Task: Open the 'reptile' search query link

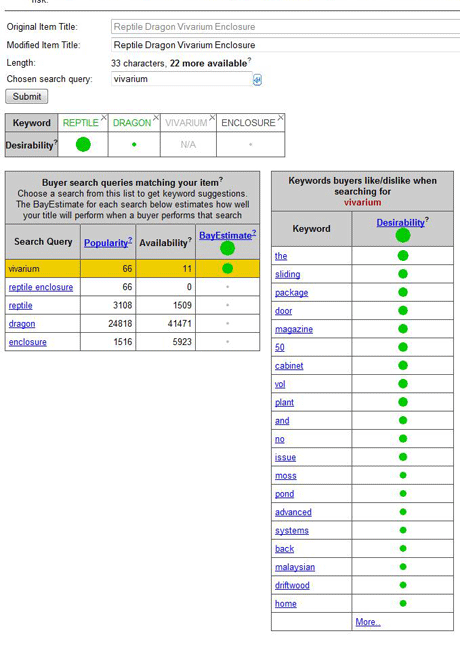Action: [x=21, y=305]
